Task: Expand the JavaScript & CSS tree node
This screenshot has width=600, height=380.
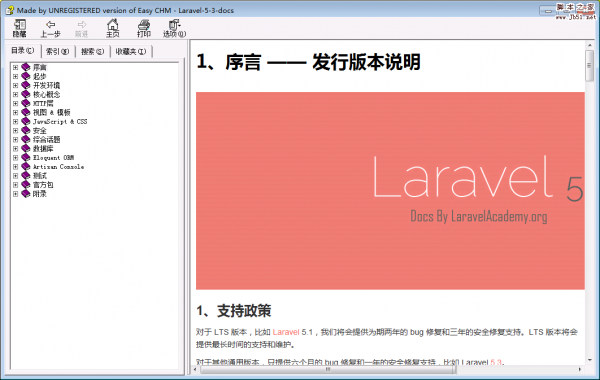Action: pyautogui.click(x=15, y=122)
